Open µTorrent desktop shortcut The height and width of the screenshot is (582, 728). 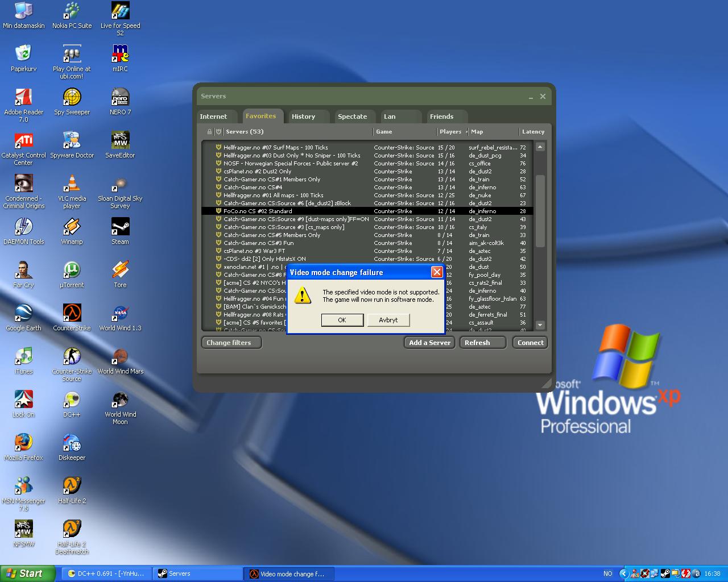pos(72,275)
